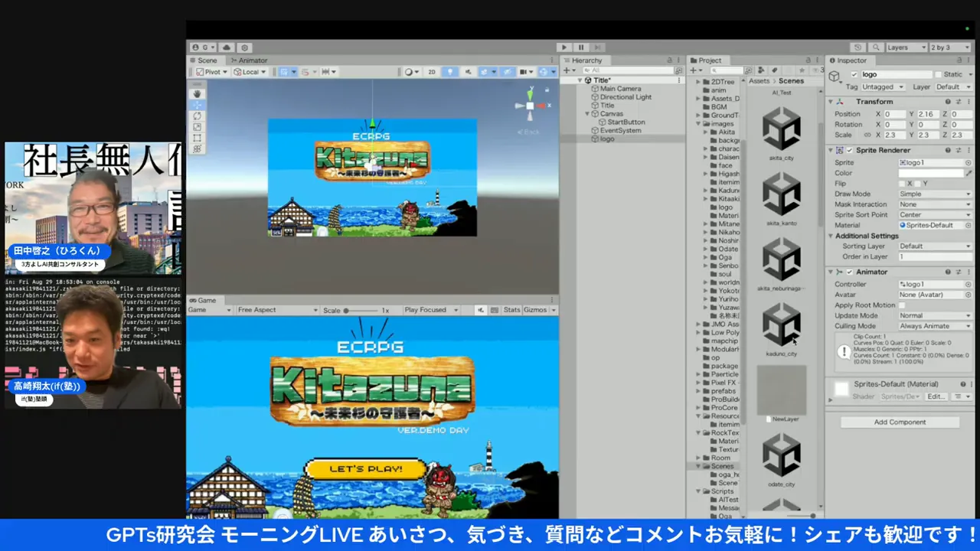
Task: Toggle the Static checkbox for logo
Action: click(x=938, y=74)
